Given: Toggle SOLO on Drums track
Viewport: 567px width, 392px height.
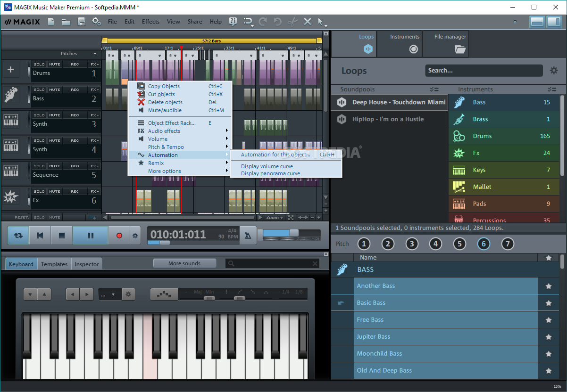Looking at the screenshot, I should [x=39, y=64].
